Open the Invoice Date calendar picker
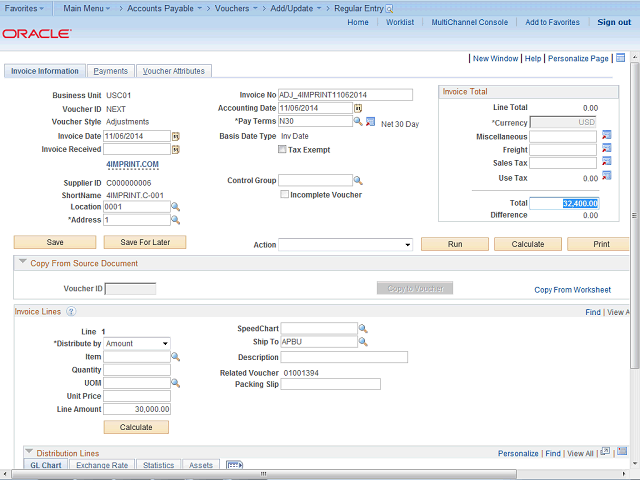640x480 pixels. coord(175,136)
